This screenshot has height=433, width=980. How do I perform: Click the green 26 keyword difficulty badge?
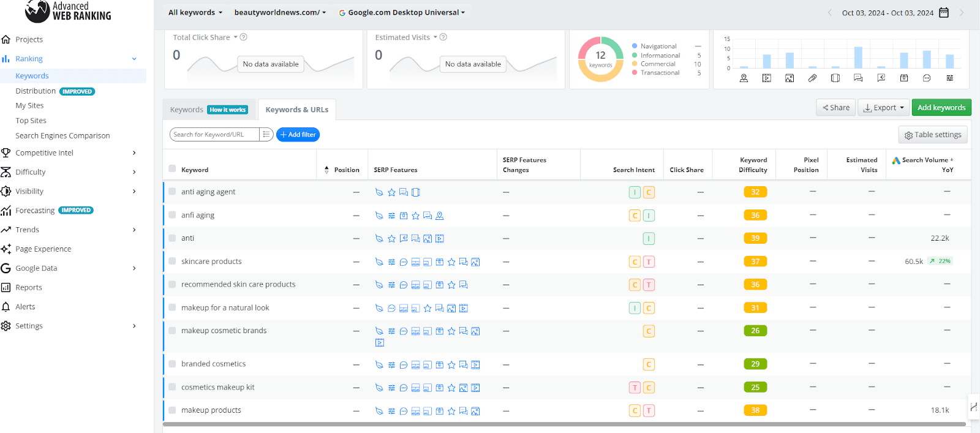click(x=755, y=331)
